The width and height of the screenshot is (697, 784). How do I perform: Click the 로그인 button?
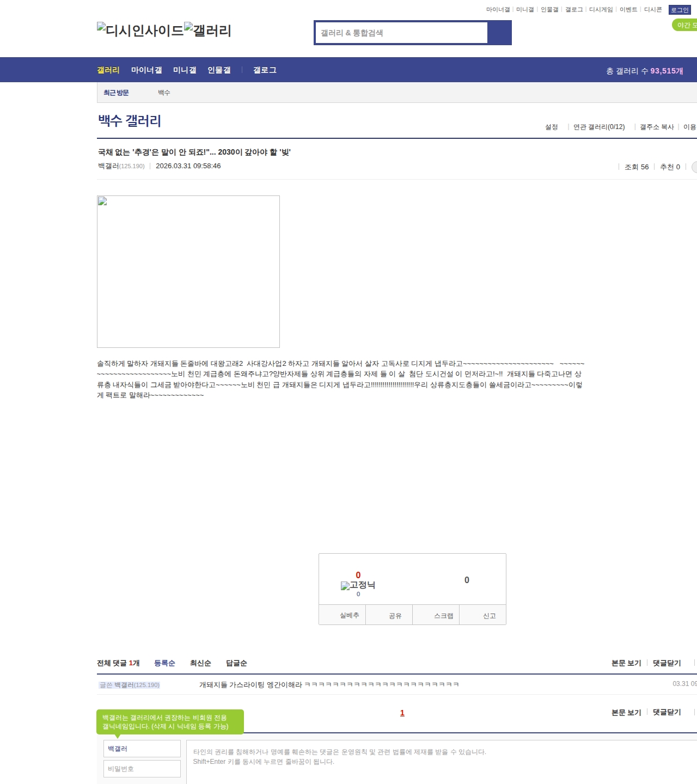(680, 10)
